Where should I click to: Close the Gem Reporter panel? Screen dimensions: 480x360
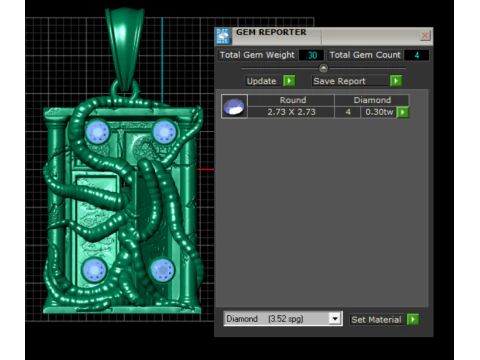(425, 35)
